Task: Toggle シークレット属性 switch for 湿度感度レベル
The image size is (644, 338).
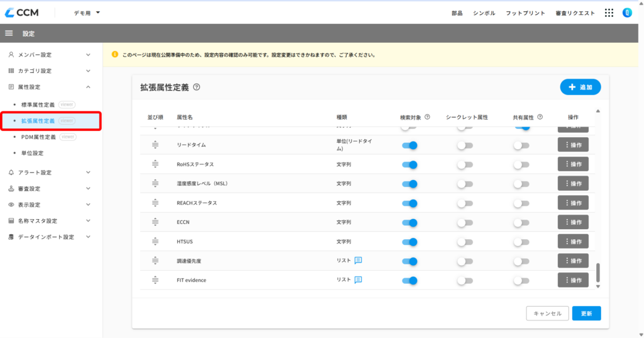Action: 465,184
